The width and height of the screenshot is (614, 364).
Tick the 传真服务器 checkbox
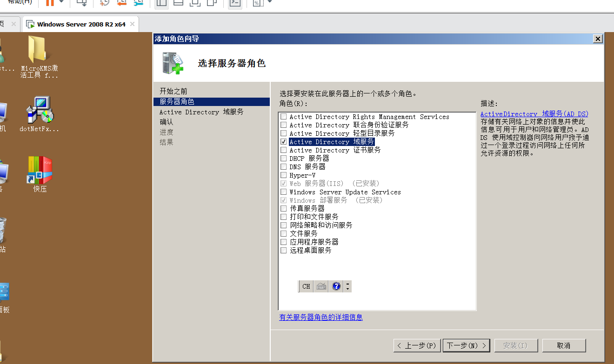coord(284,209)
